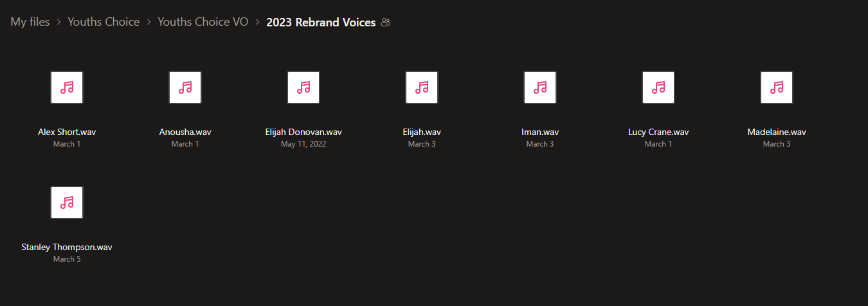The width and height of the screenshot is (868, 306).
Task: Select the Anousha.wav music note icon
Action: pos(185,87)
